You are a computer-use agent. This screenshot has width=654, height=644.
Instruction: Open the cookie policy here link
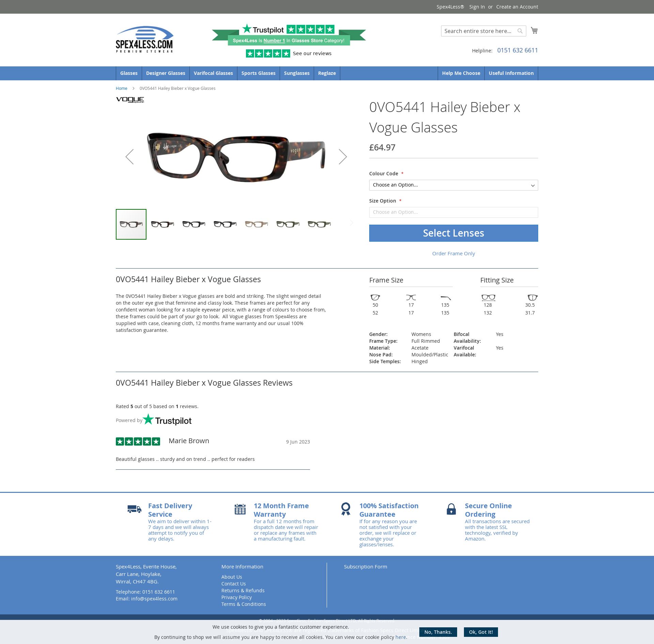(x=401, y=637)
